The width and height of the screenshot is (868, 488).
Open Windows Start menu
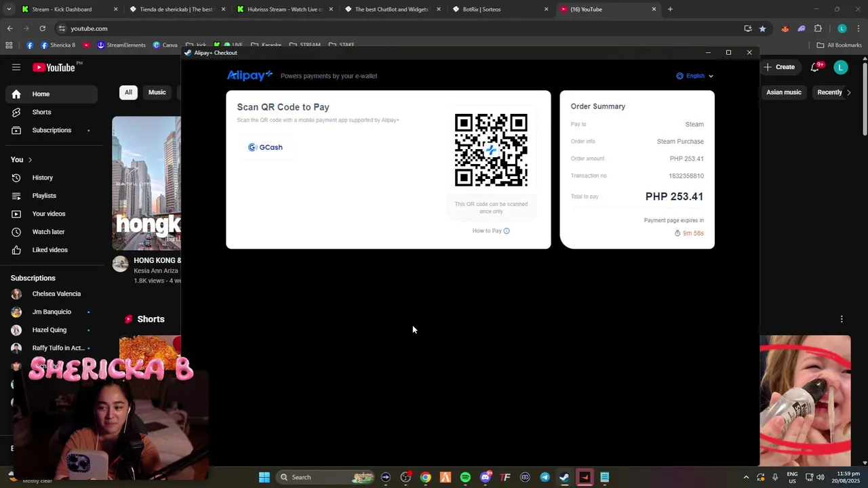coord(264,477)
